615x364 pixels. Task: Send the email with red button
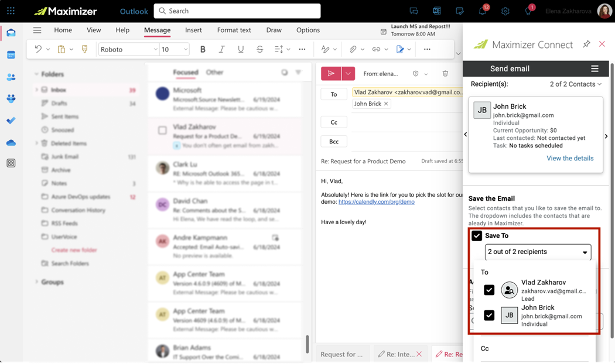tap(331, 73)
